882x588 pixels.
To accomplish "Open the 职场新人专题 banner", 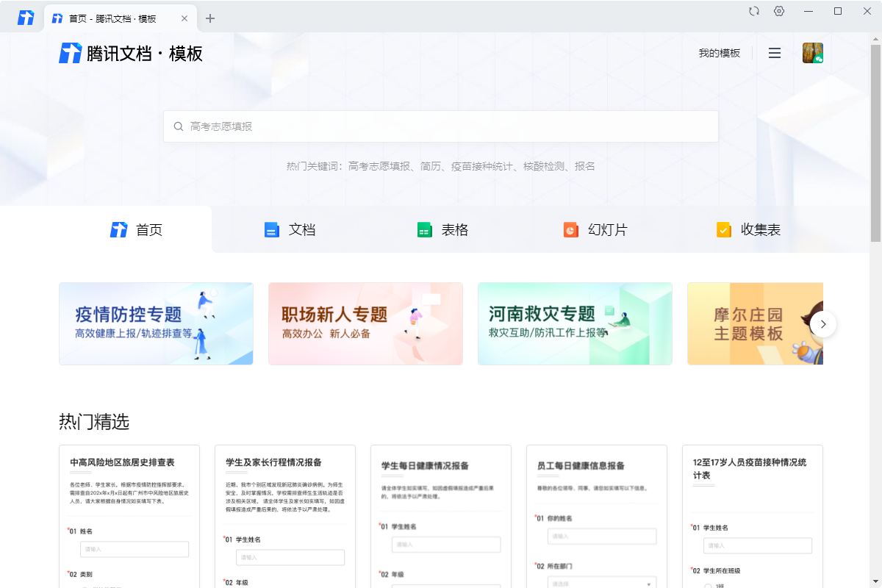I will tap(365, 323).
